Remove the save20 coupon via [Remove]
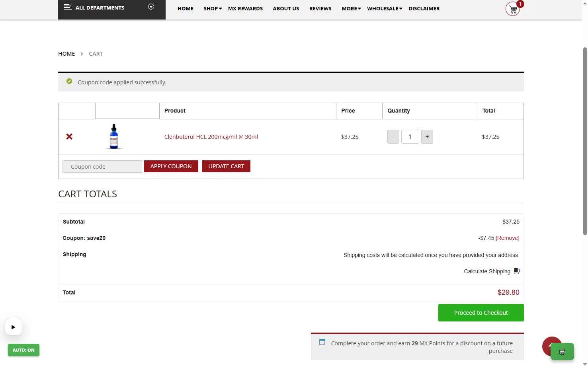Viewport: 588px width, 368px height. (508, 238)
